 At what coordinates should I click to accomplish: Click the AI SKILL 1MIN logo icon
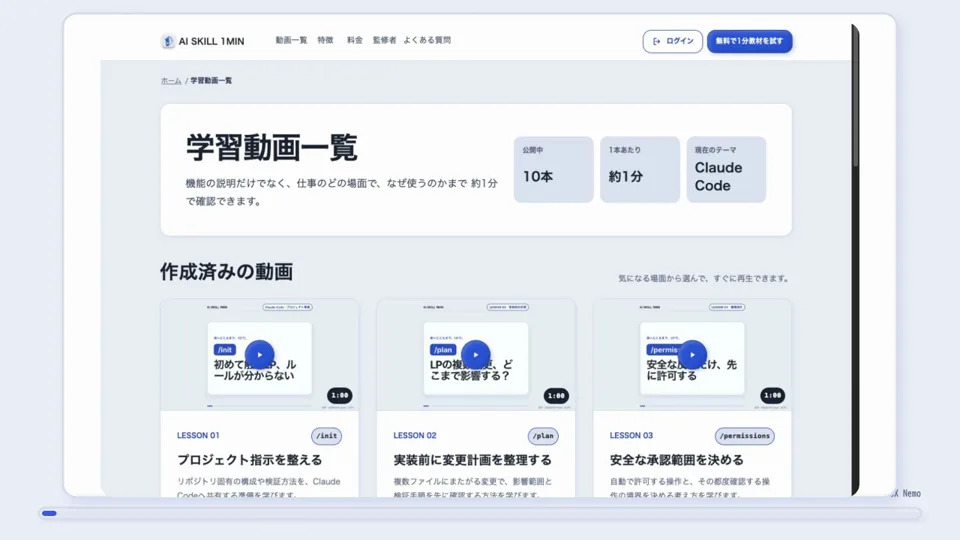pos(168,41)
